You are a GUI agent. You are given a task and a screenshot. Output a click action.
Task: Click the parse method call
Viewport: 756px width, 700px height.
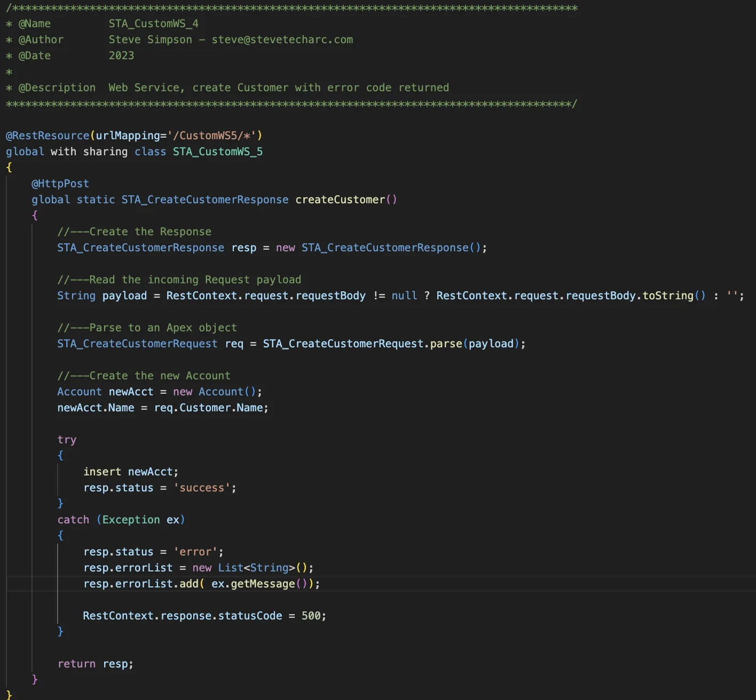pyautogui.click(x=446, y=344)
